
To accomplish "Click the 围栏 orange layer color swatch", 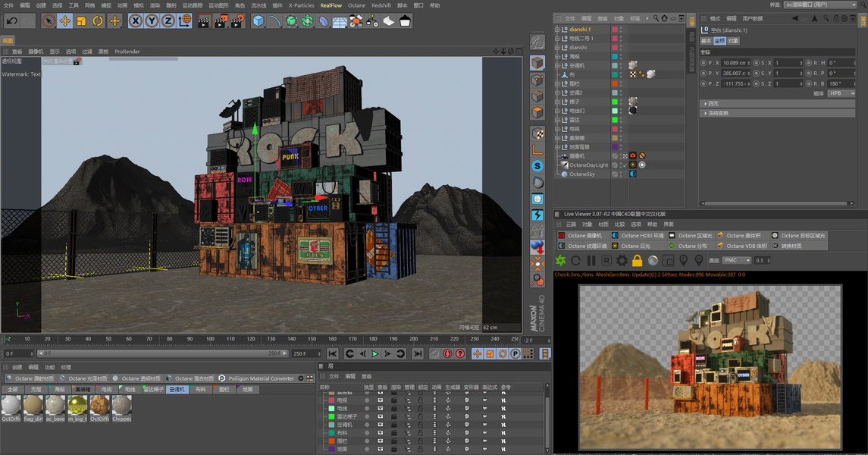I will tap(615, 83).
